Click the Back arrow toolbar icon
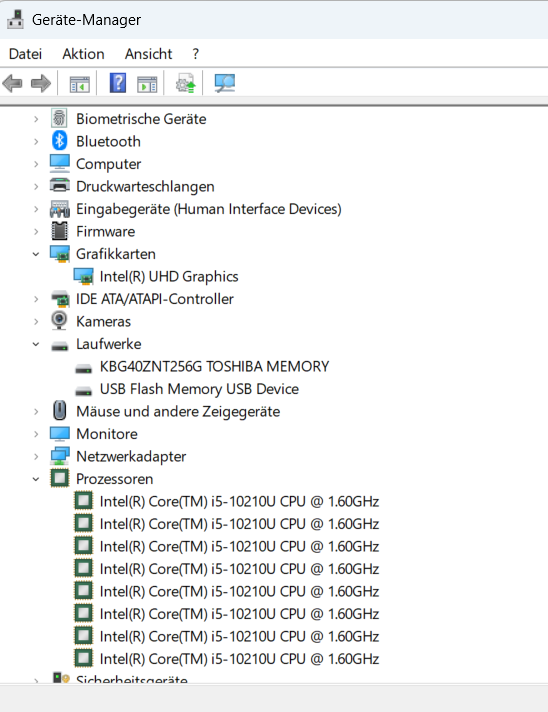 (12, 84)
